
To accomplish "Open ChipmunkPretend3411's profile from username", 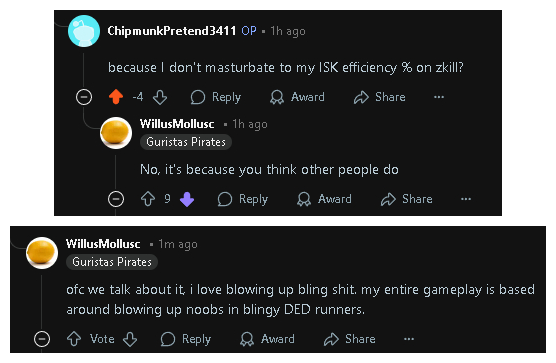I will (172, 31).
